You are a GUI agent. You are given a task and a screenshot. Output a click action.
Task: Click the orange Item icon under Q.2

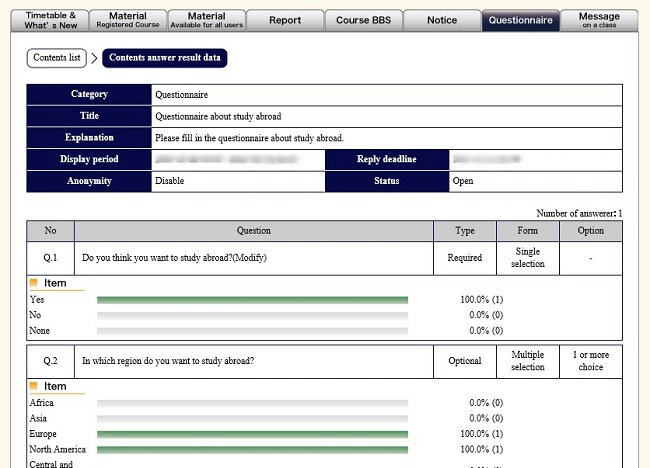(x=34, y=386)
